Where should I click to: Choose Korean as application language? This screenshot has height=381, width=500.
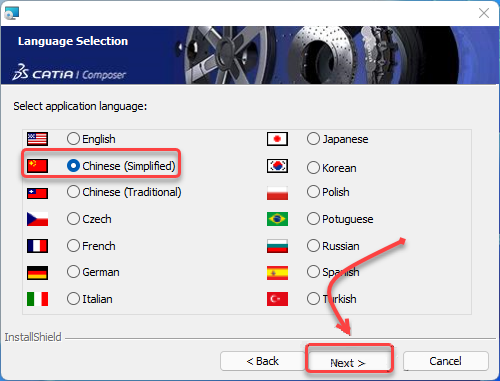tap(313, 168)
